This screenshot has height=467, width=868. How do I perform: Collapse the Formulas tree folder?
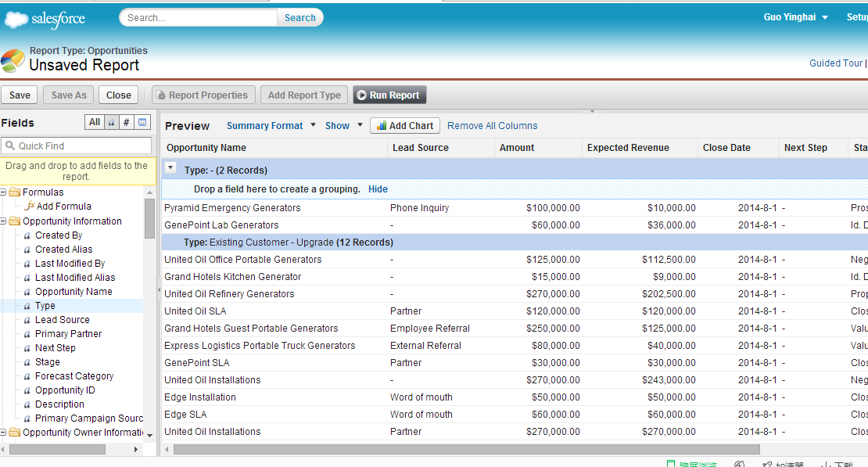[x=3, y=192]
